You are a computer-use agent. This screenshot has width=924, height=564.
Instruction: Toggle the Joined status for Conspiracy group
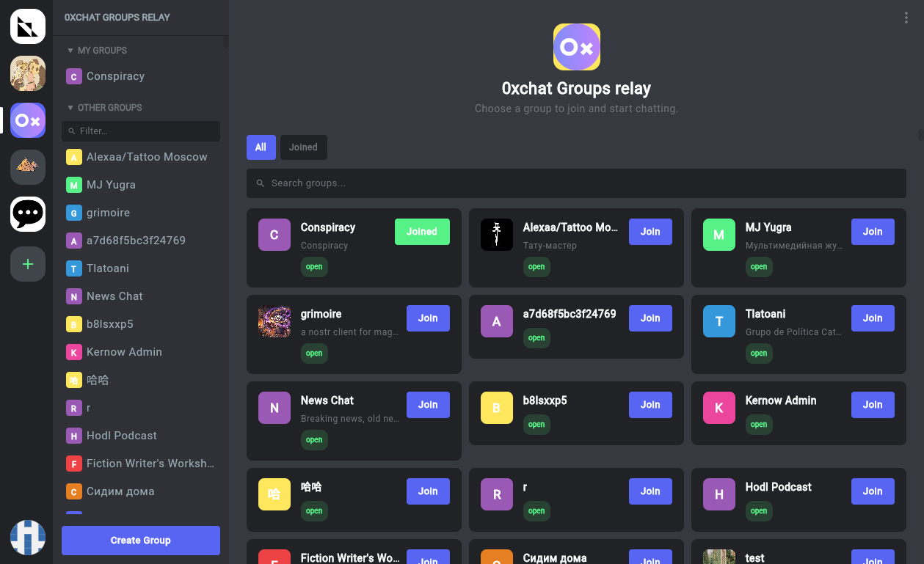pyautogui.click(x=422, y=232)
